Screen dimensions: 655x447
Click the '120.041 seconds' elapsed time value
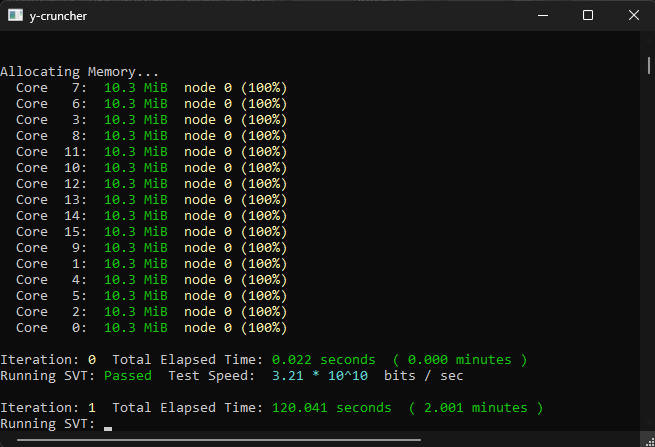(332, 408)
